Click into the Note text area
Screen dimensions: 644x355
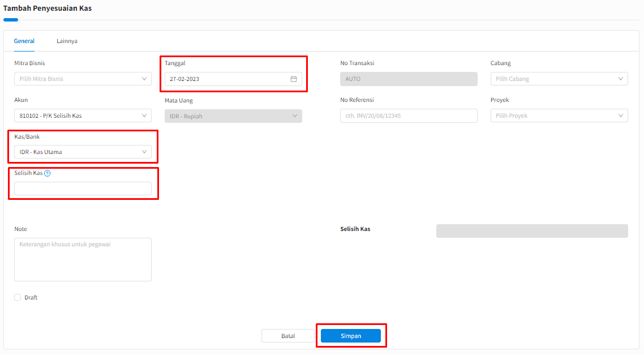tap(83, 259)
